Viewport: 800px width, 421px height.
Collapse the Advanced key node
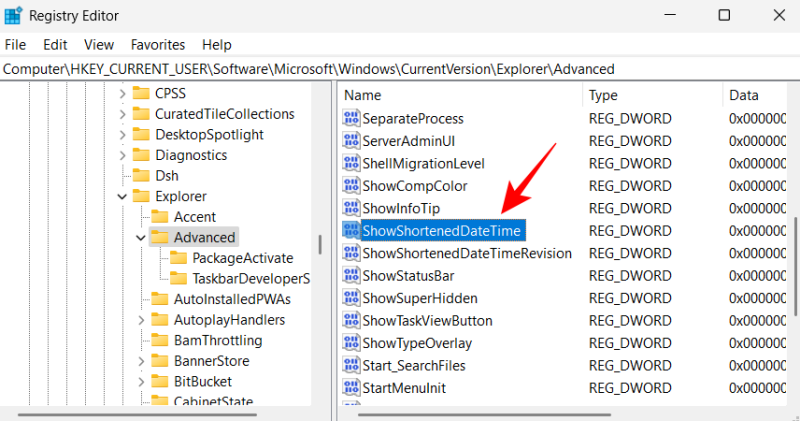(x=140, y=238)
